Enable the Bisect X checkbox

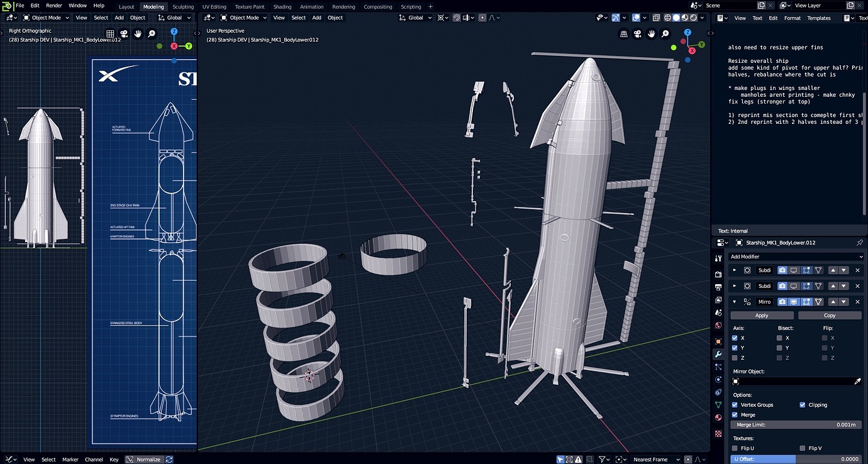[779, 338]
